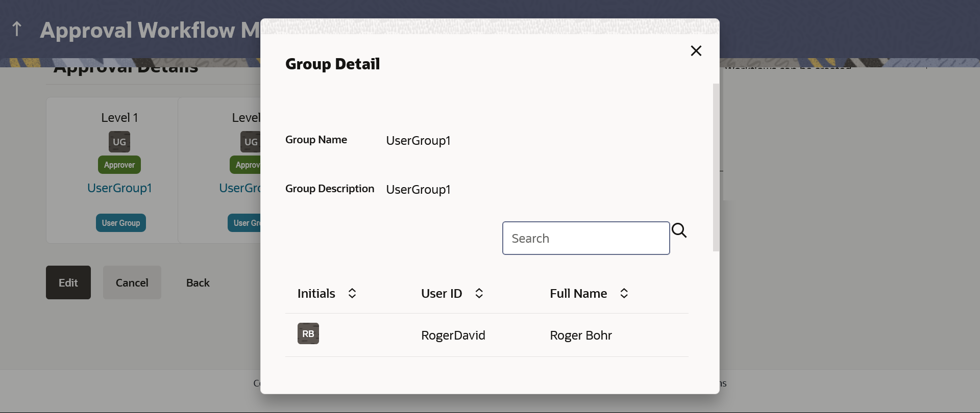980x413 pixels.
Task: Click the Level 2 UG avatar icon
Action: click(251, 142)
